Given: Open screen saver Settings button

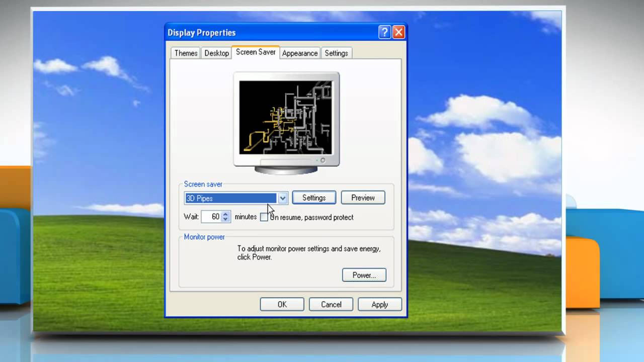Looking at the screenshot, I should [x=314, y=198].
